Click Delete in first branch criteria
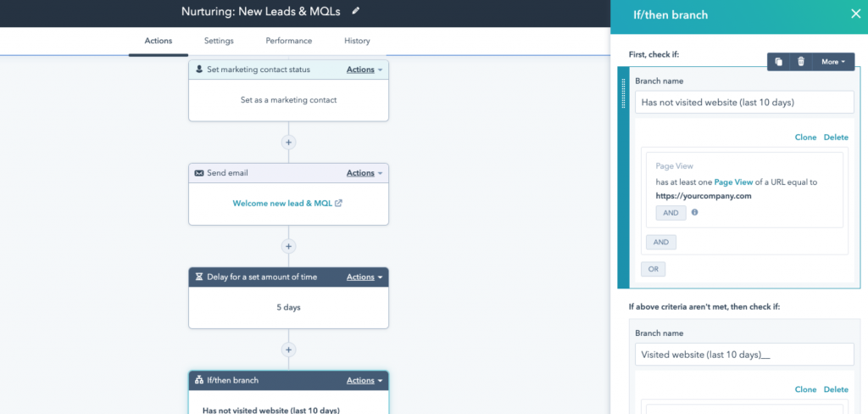The image size is (868, 414). 836,137
